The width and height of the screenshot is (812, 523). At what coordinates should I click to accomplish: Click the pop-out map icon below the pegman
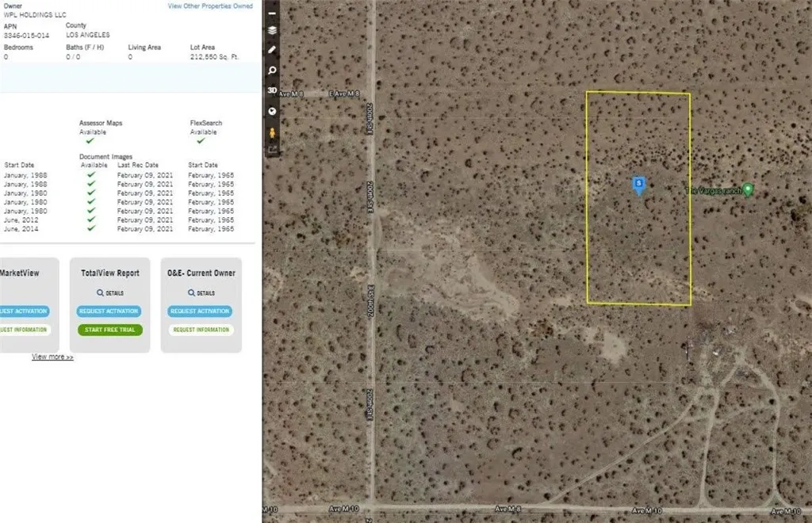pos(272,149)
